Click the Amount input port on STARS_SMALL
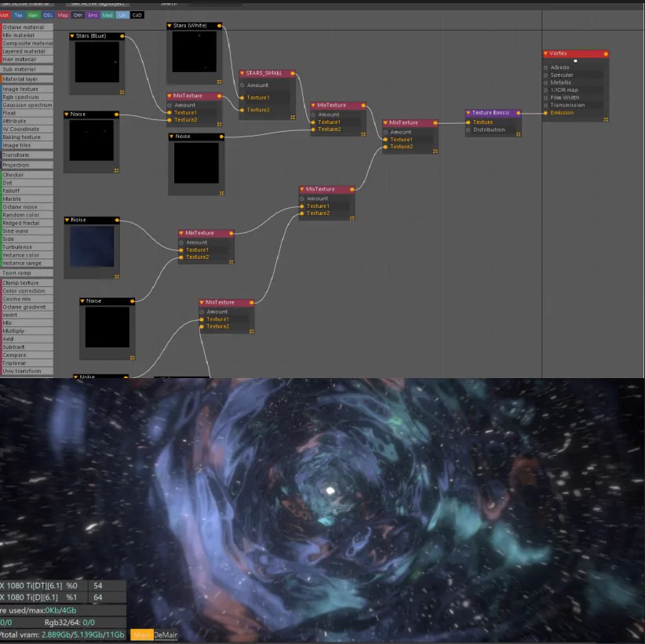This screenshot has height=644, width=645. (x=242, y=86)
